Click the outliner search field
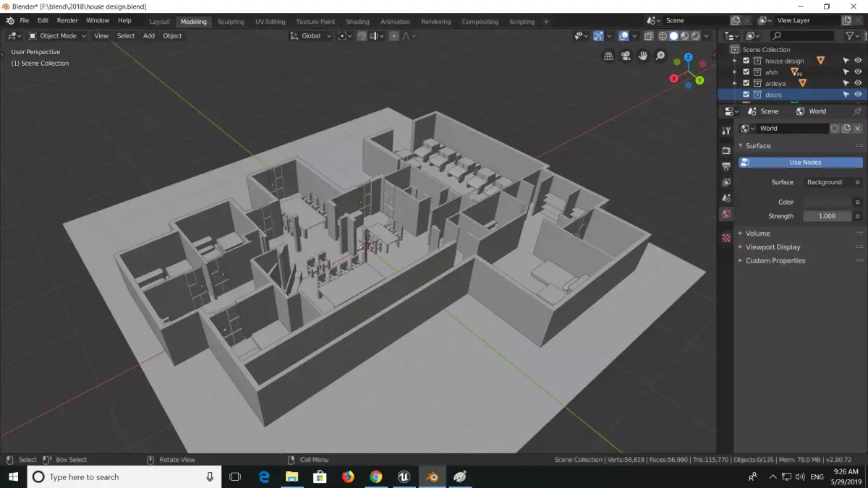This screenshot has height=488, width=868. pos(804,35)
